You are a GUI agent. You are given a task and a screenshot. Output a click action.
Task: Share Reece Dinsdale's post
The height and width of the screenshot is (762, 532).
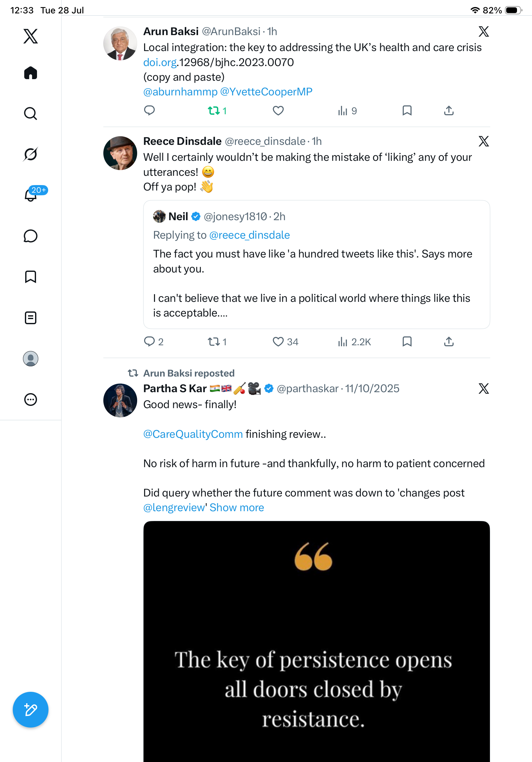click(449, 341)
